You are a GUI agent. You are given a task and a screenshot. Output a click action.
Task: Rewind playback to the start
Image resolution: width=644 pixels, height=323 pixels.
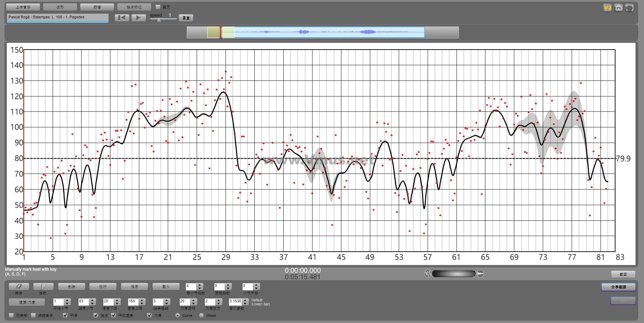pyautogui.click(x=122, y=18)
